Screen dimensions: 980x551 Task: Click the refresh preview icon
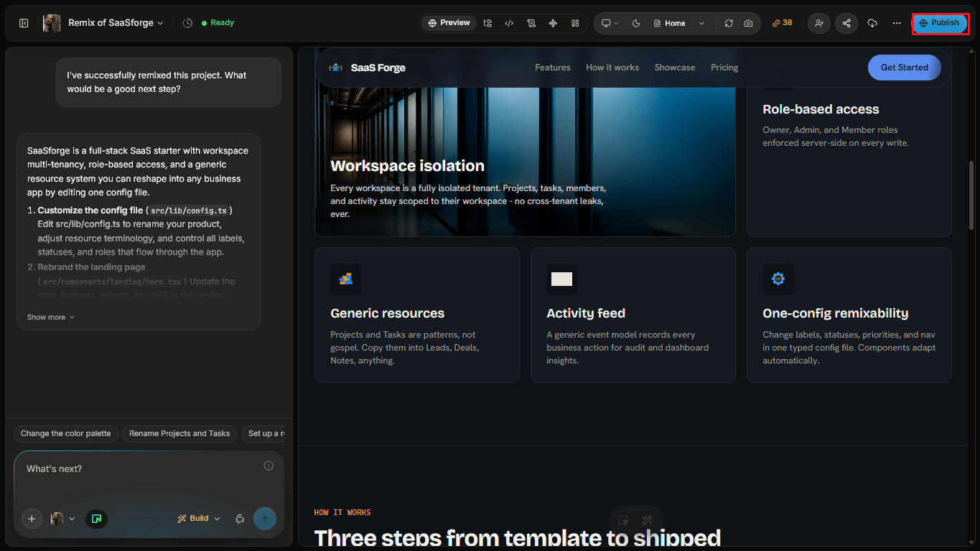click(x=729, y=23)
